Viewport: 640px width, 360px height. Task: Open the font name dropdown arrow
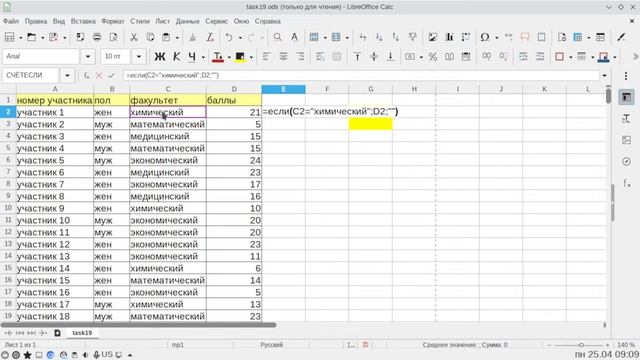point(88,57)
